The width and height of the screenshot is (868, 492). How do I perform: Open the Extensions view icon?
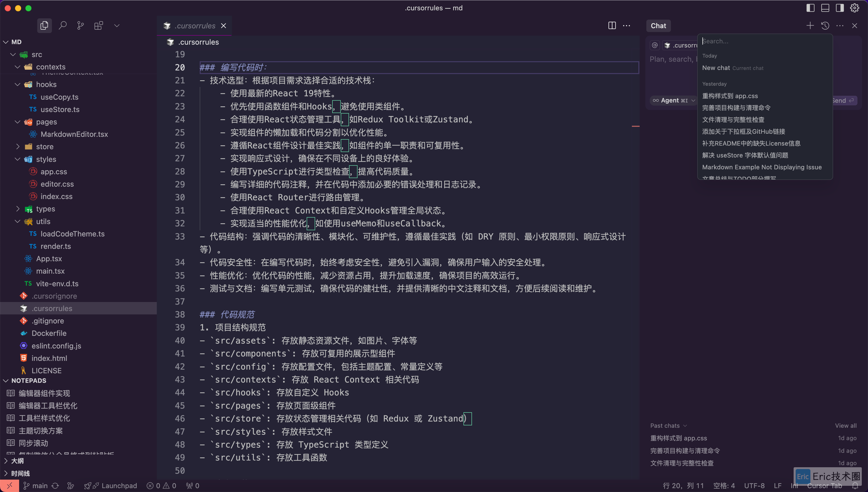point(98,26)
